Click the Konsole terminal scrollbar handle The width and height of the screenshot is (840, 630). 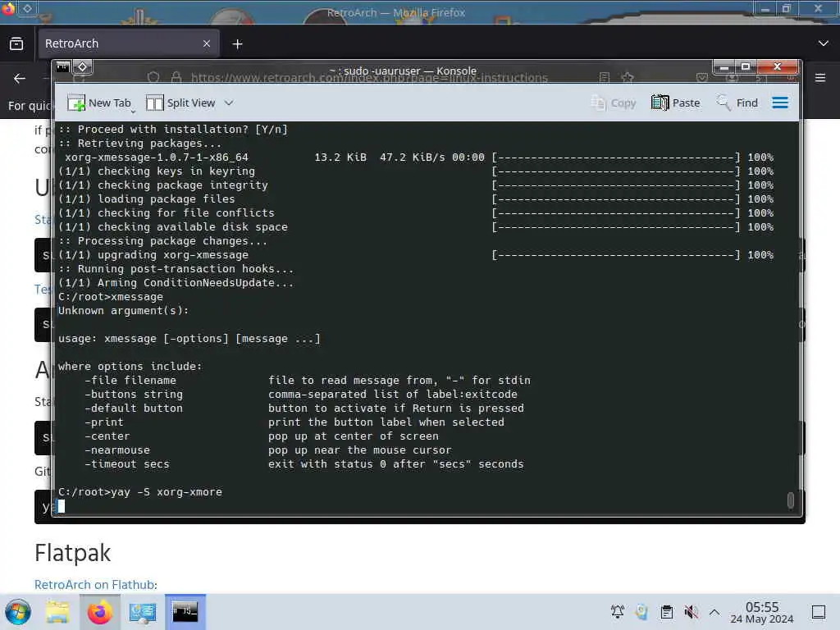click(x=790, y=500)
